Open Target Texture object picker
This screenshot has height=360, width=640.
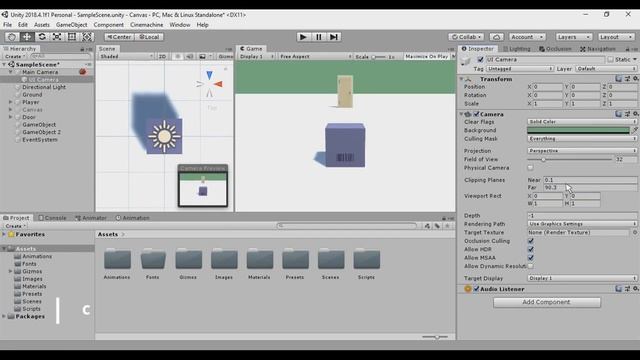[635, 232]
